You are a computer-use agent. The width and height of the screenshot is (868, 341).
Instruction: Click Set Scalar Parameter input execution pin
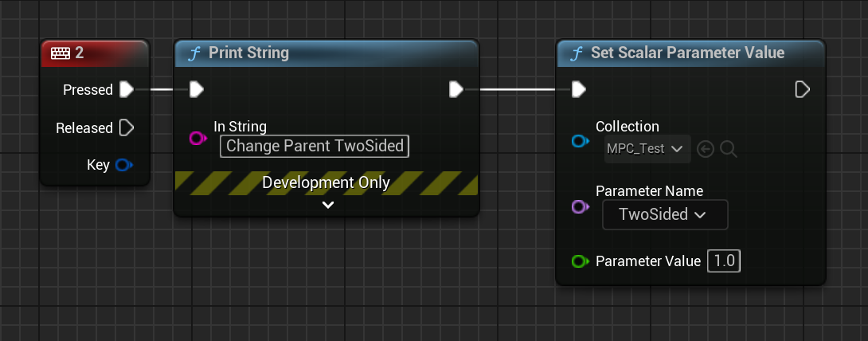pyautogui.click(x=578, y=89)
